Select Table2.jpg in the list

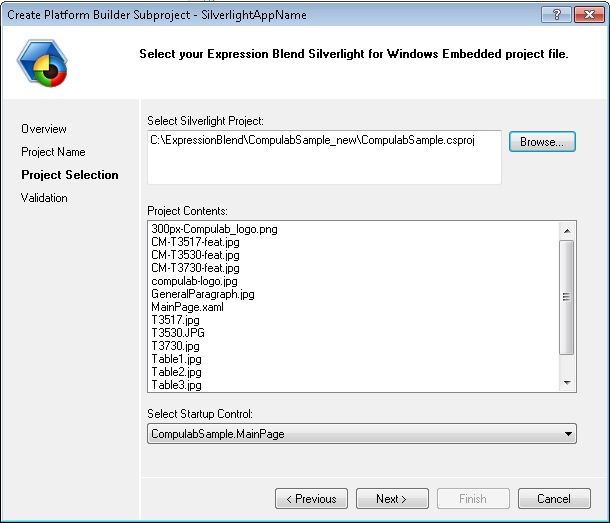176,372
